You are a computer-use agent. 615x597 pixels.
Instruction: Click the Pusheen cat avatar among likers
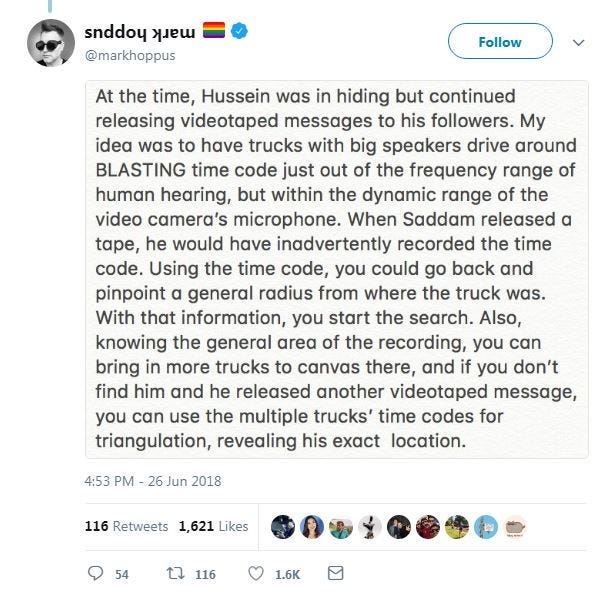click(515, 527)
